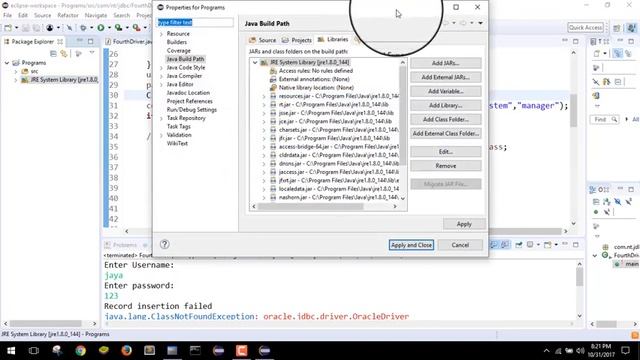Click Add JARs... button
640x360 pixels.
pyautogui.click(x=446, y=63)
